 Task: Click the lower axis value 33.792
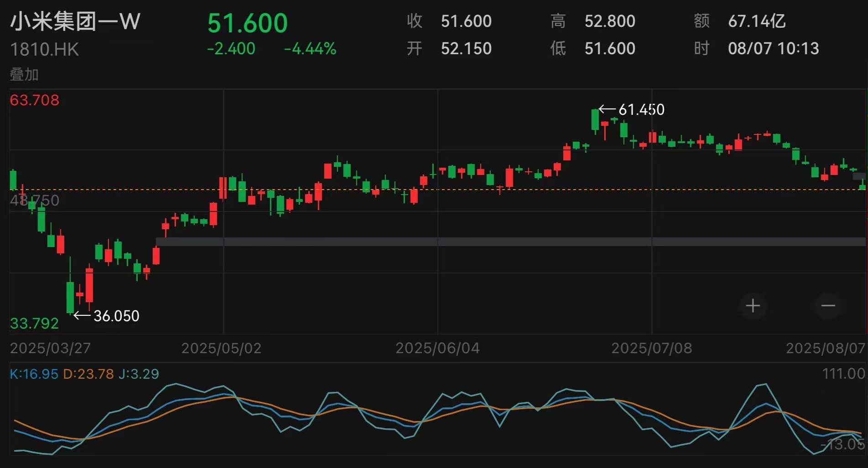point(35,324)
